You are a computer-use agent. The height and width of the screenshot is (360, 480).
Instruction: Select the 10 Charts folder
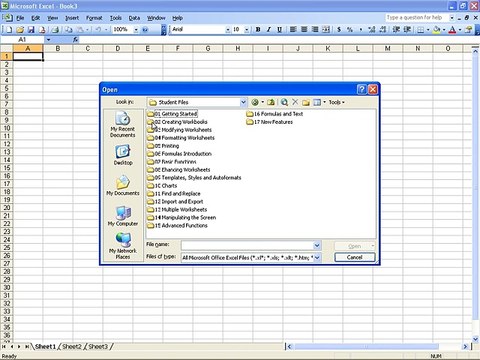click(162, 186)
